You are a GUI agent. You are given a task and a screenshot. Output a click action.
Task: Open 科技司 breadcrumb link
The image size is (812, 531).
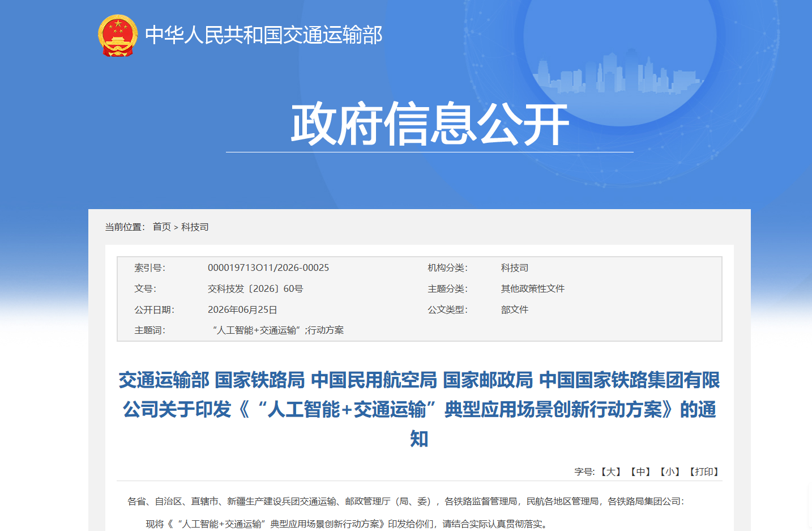coord(195,227)
